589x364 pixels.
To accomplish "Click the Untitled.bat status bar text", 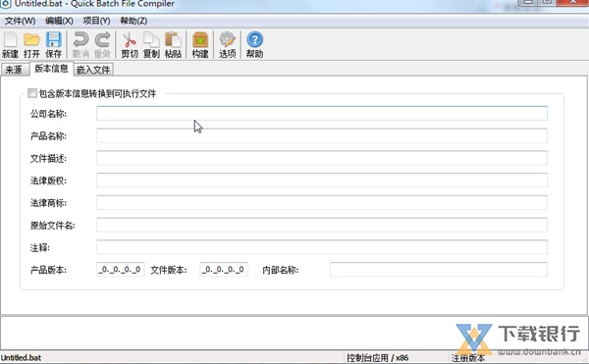I will [21, 357].
